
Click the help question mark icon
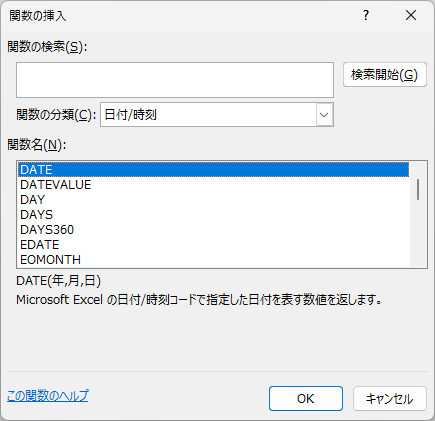(366, 15)
